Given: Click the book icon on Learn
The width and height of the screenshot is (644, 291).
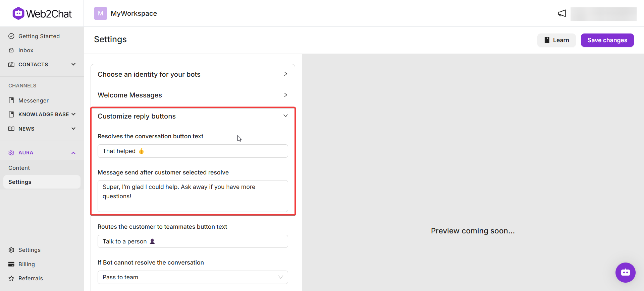Looking at the screenshot, I should 547,40.
